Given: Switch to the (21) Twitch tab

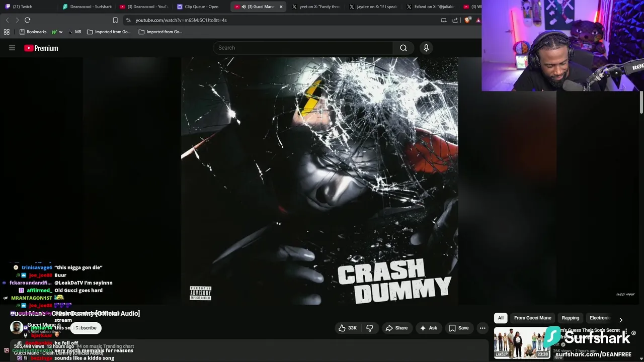Looking at the screenshot, I should [29, 7].
